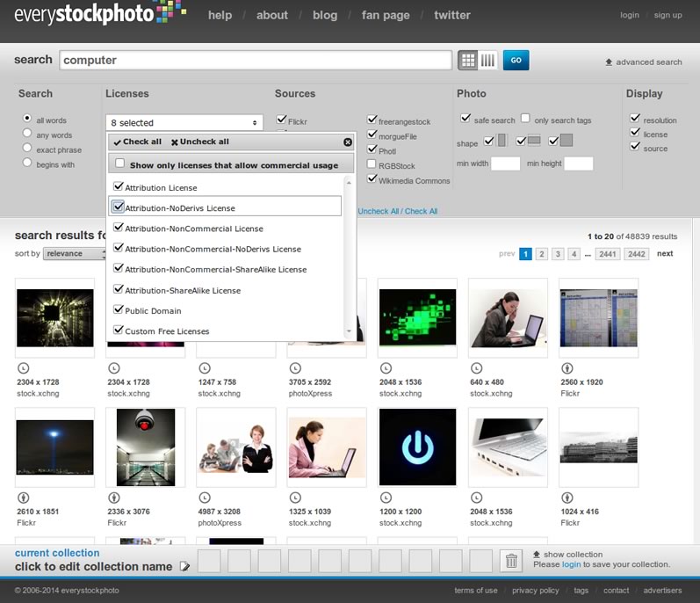Open the blog page from top navigation
The width and height of the screenshot is (700, 603).
(x=325, y=15)
